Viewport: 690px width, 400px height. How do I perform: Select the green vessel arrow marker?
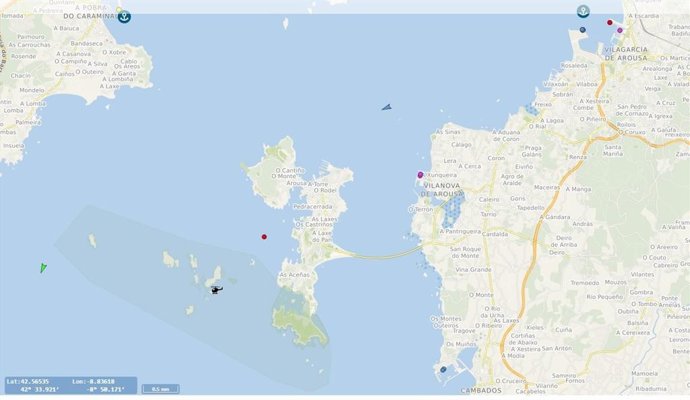[x=43, y=268]
